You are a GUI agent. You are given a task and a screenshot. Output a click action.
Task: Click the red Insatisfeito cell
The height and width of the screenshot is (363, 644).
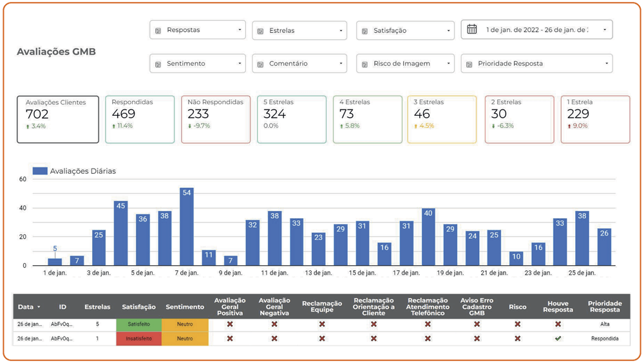(139, 339)
